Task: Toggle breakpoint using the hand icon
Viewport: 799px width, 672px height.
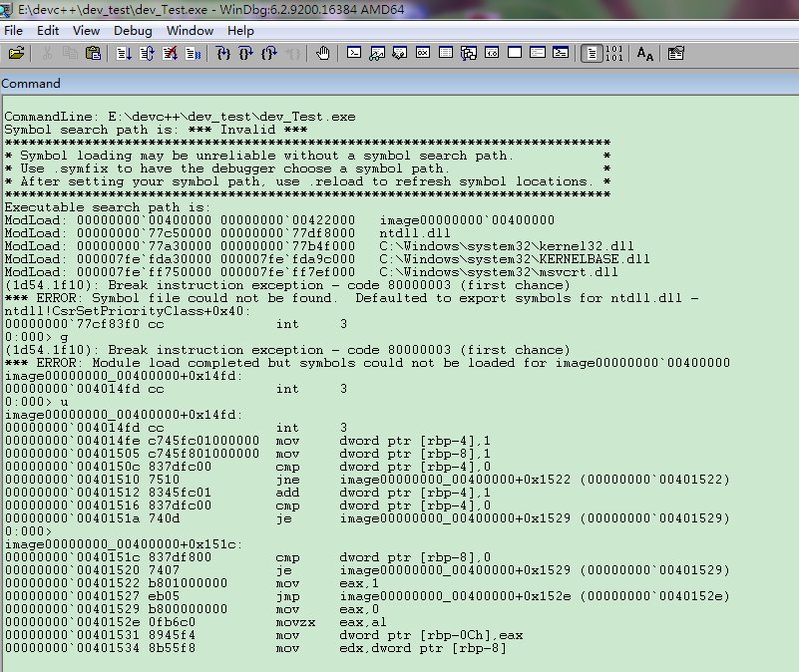Action: click(322, 53)
